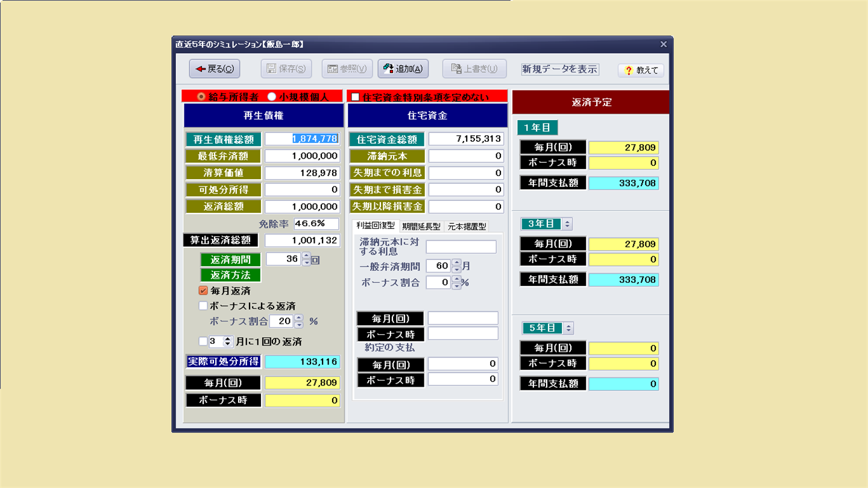Click the 返済予定 panel header

tap(591, 103)
